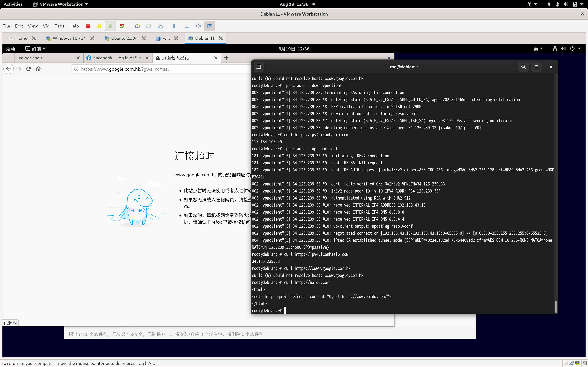Toggle the VMware library panel visibility
The height and width of the screenshot is (367, 588).
tap(175, 26)
